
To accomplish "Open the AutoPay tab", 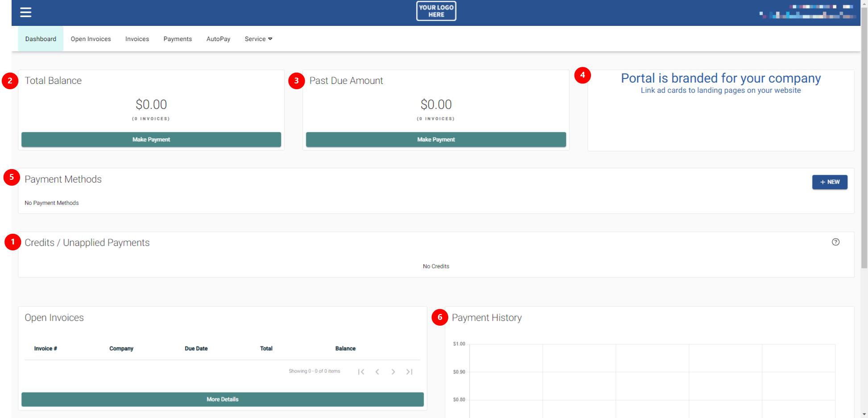I will [218, 39].
